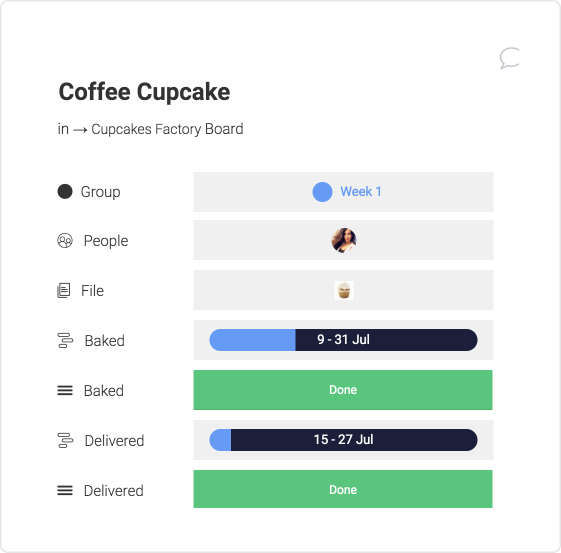Click the 15 - 27 Jul timeline bar

(x=343, y=440)
